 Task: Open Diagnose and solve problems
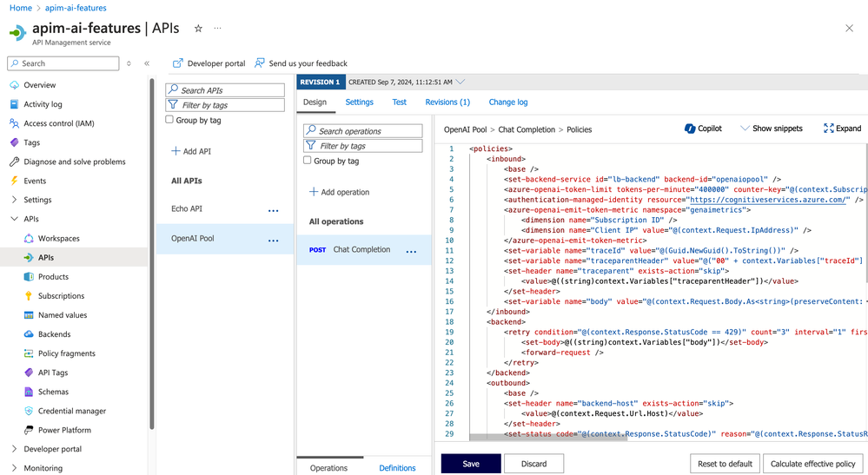(x=74, y=162)
